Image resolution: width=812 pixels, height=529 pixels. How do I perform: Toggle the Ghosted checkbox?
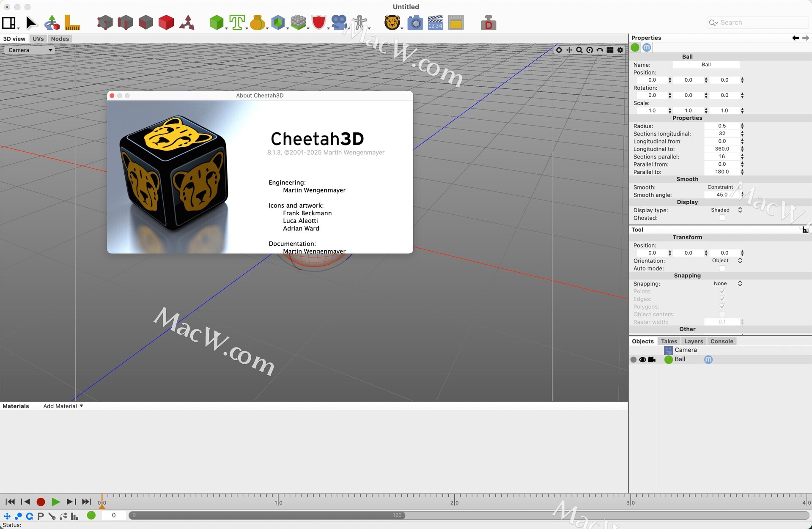722,218
